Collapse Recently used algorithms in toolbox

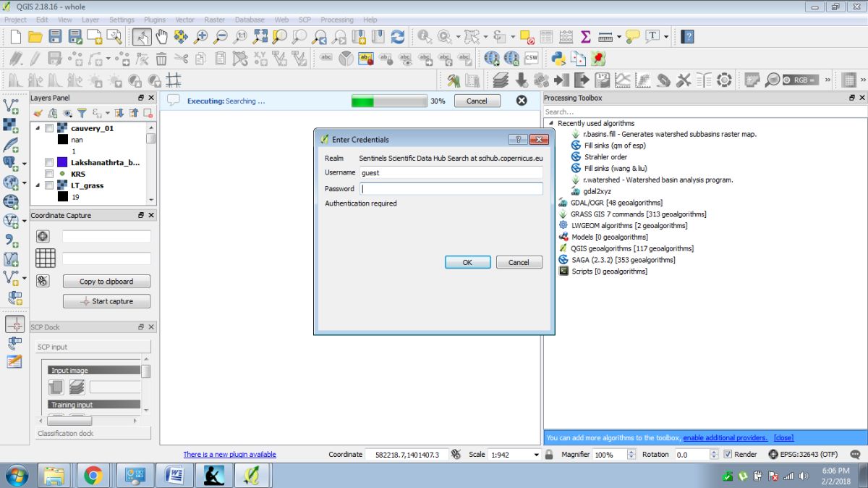click(x=550, y=123)
